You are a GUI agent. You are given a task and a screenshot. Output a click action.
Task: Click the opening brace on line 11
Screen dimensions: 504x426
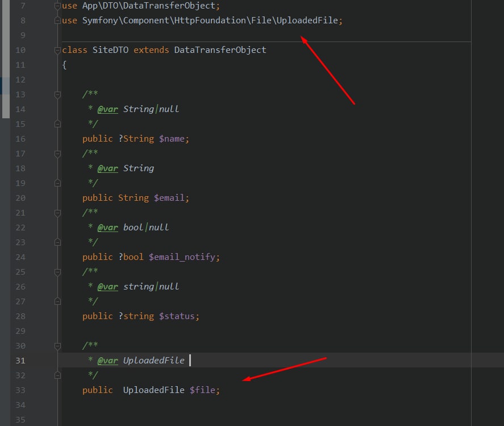(64, 65)
